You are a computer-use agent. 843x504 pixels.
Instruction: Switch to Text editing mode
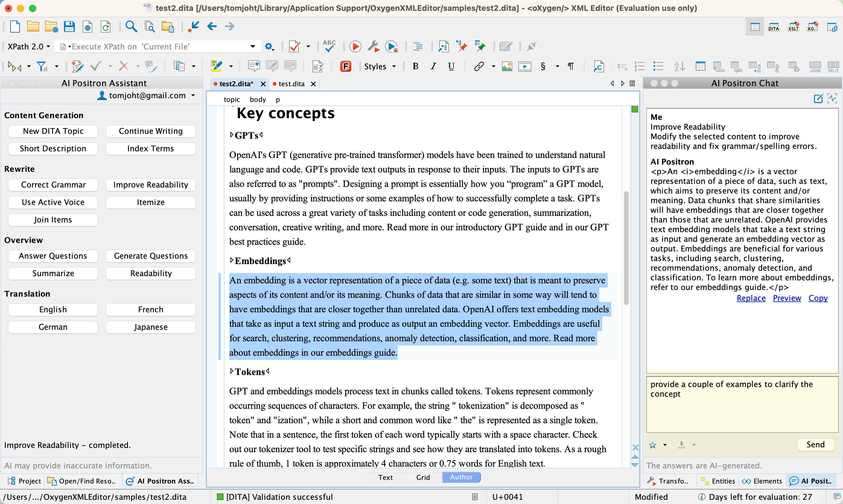385,477
